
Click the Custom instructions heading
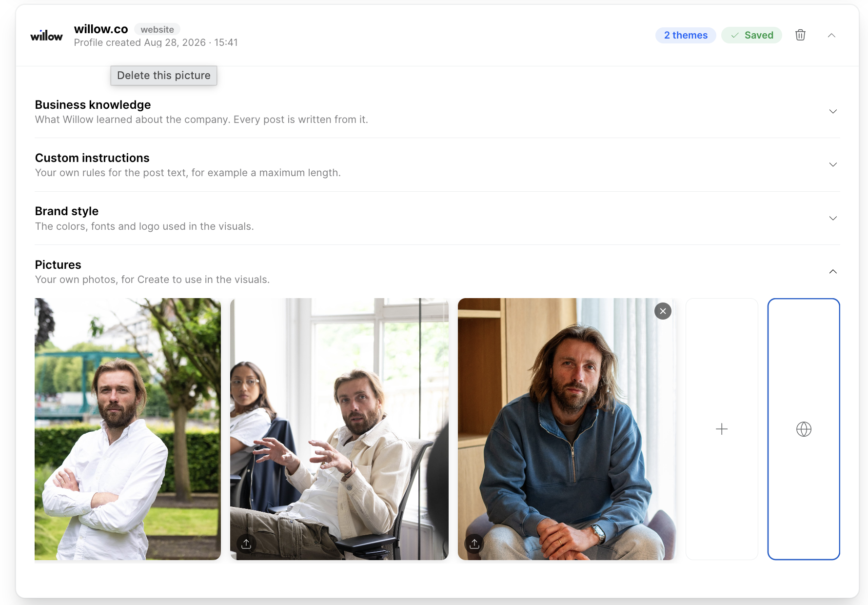[x=92, y=158]
